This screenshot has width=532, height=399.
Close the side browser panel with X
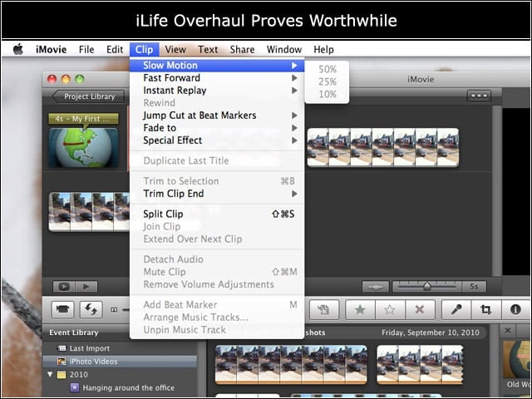(x=508, y=330)
